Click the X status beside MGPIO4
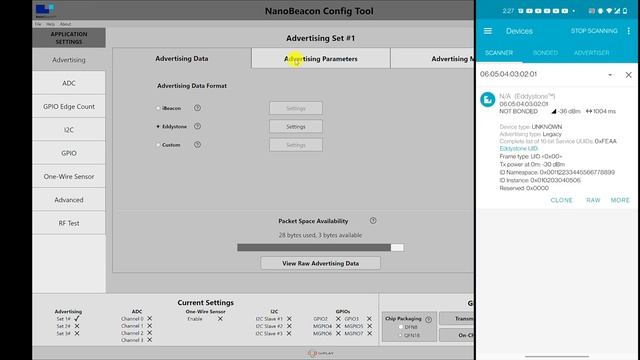The height and width of the screenshot is (360, 640). pyautogui.click(x=338, y=326)
